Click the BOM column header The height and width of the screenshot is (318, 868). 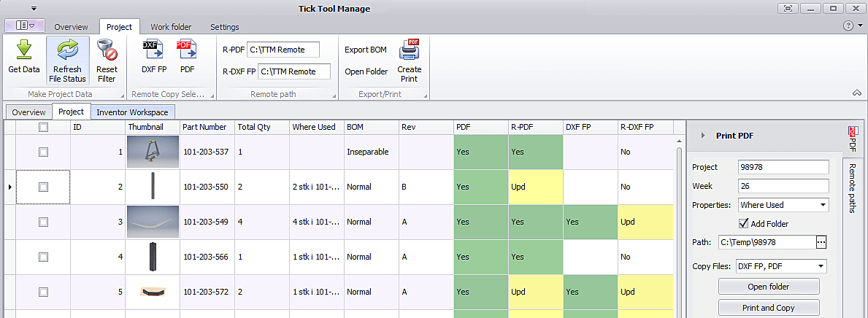pos(371,127)
